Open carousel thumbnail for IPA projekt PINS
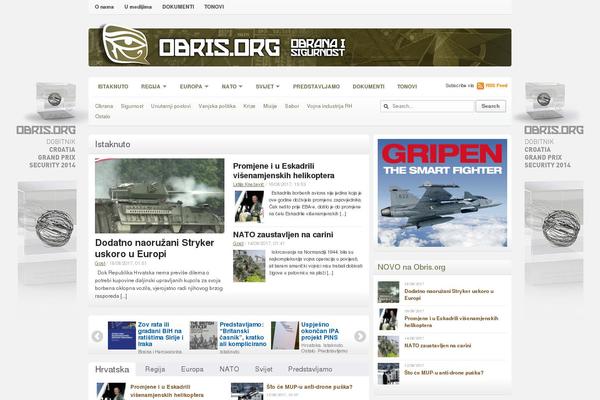600x400 pixels. coord(285,335)
